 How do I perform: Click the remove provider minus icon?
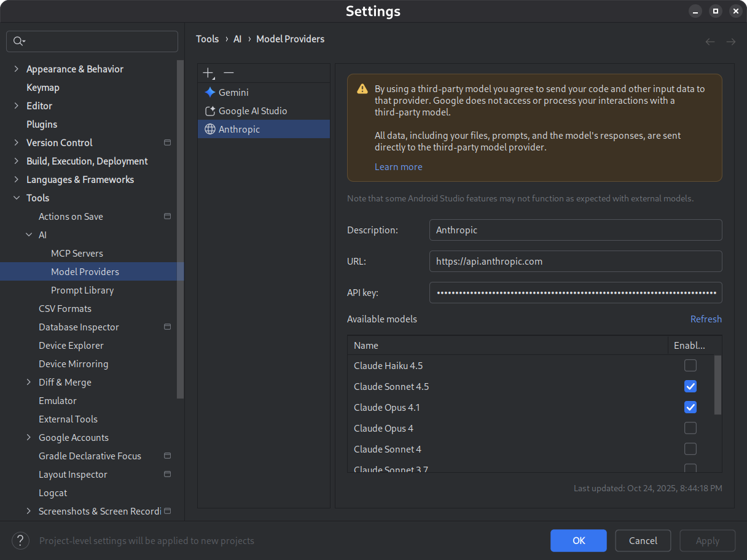pyautogui.click(x=229, y=72)
